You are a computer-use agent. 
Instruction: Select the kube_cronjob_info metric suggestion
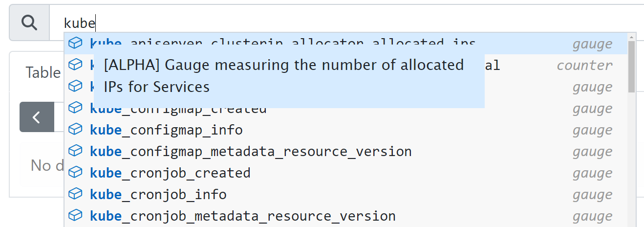[158, 195]
